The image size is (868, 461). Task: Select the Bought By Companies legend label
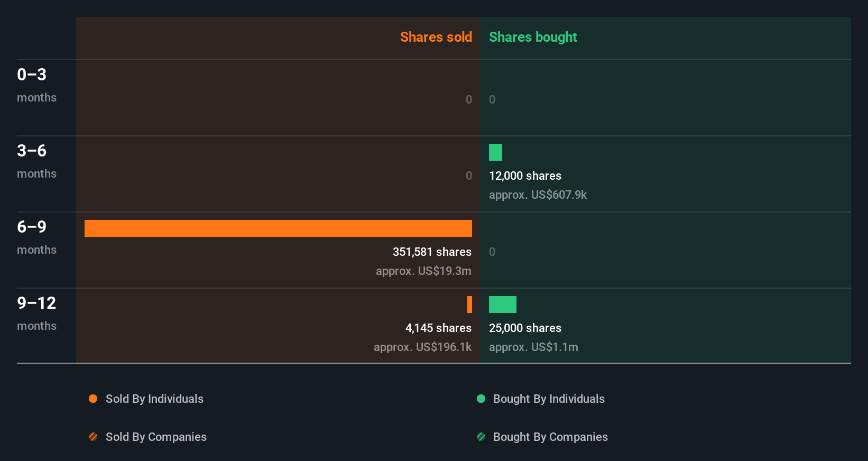coord(550,437)
